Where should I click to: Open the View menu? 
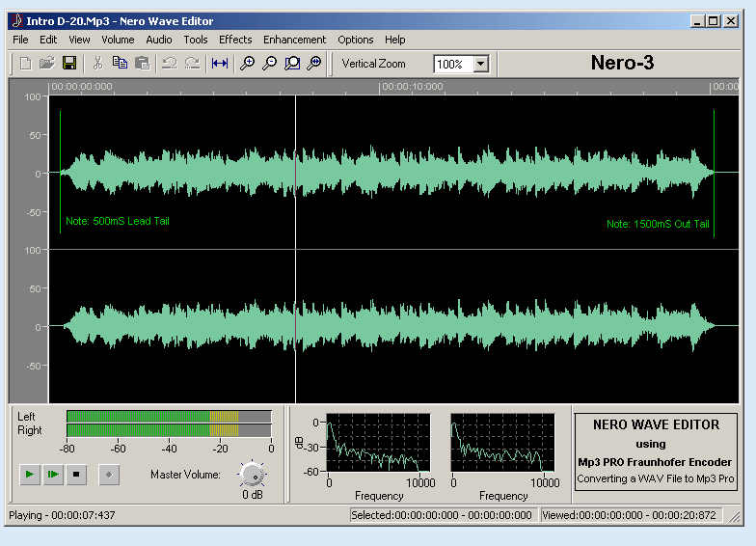(x=79, y=40)
